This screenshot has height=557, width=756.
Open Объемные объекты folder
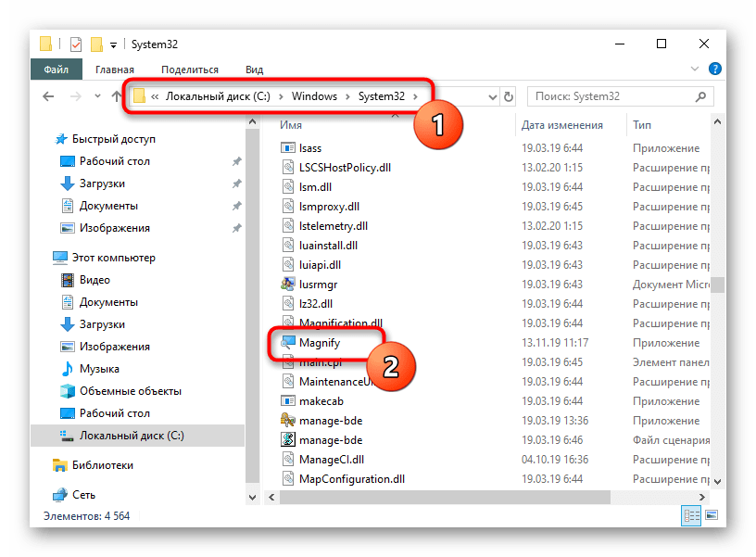(x=131, y=390)
